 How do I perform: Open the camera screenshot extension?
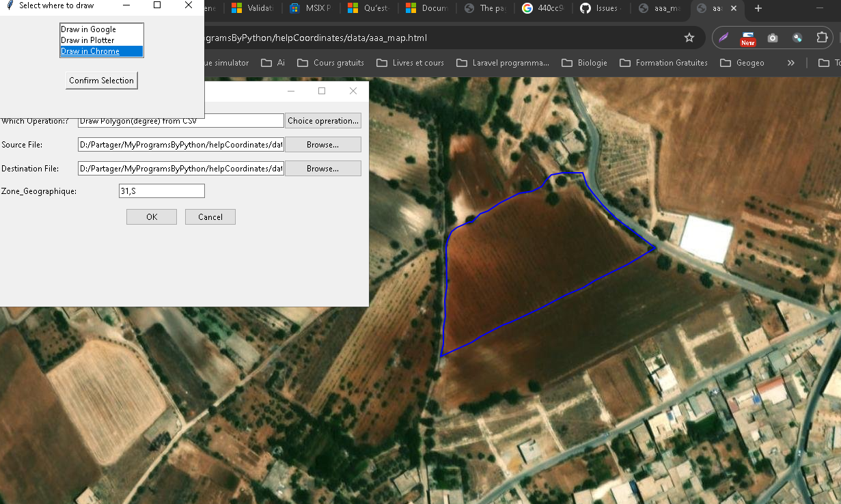coord(773,38)
